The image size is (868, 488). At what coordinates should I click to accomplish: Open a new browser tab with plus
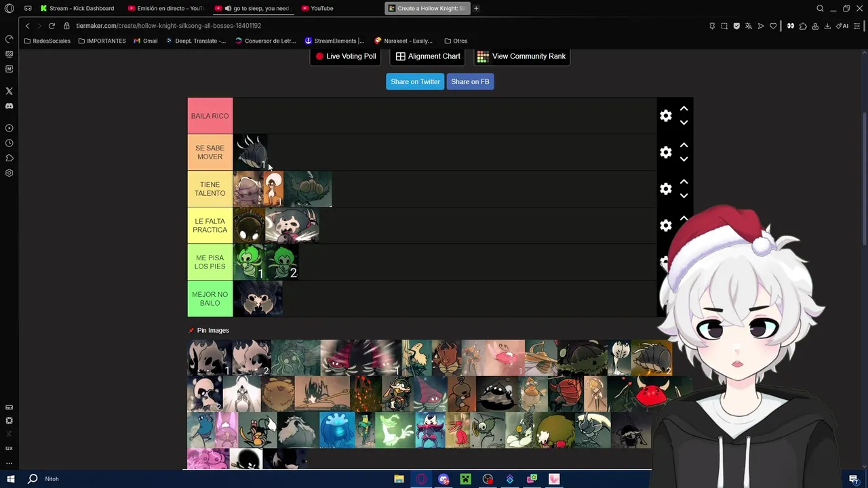point(476,8)
